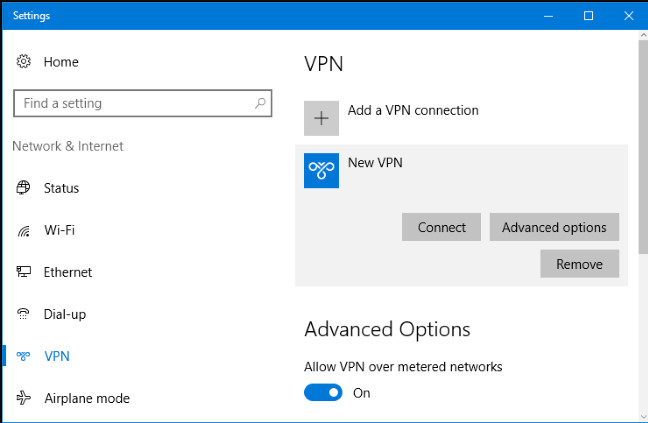Click the Home gear icon

(23, 62)
